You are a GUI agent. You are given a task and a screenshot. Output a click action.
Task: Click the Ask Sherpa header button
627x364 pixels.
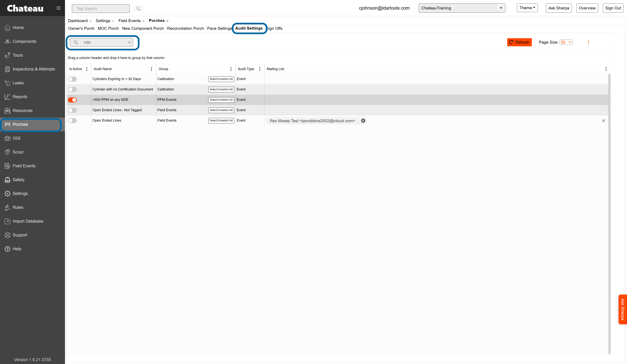pyautogui.click(x=559, y=8)
